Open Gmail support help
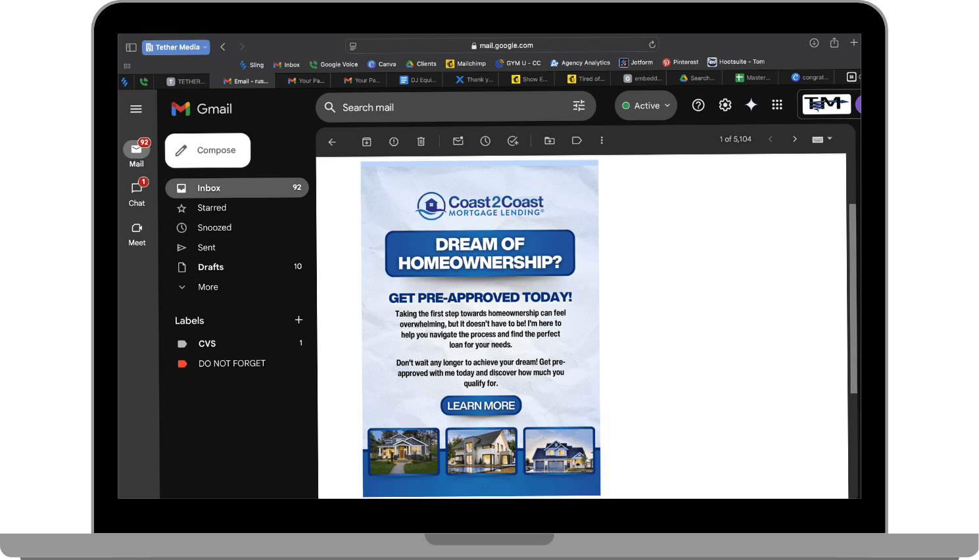 (x=698, y=105)
